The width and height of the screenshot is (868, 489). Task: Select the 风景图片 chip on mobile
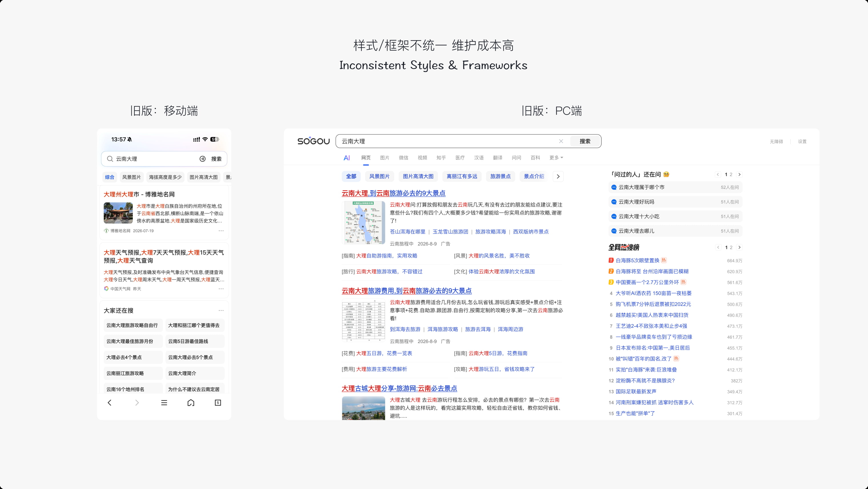[131, 177]
